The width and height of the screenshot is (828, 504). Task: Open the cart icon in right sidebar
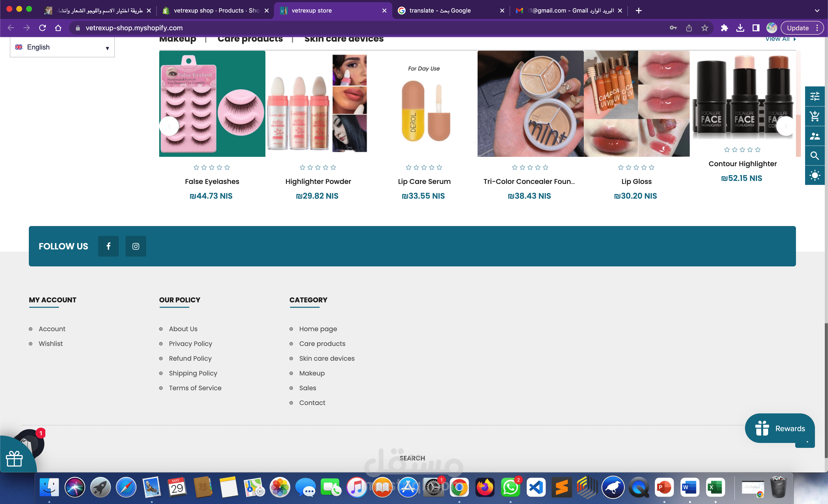tap(814, 116)
